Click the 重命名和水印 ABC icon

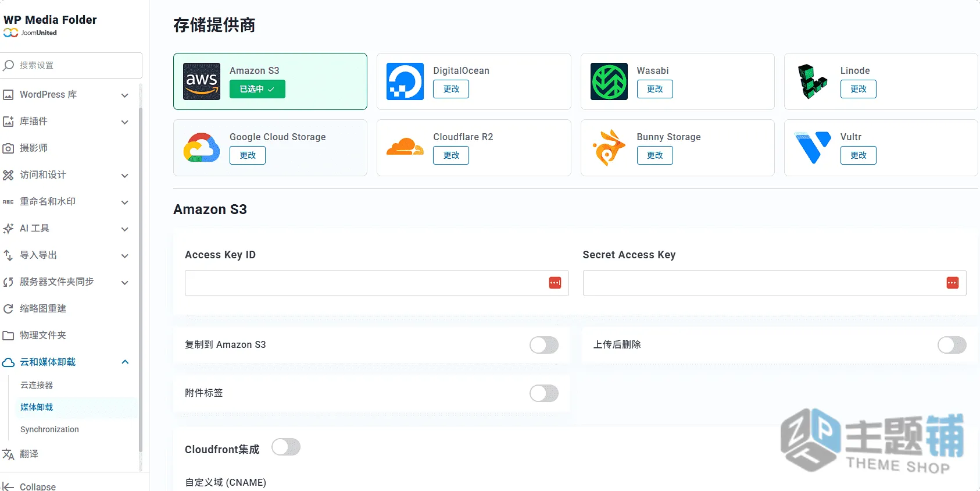pyautogui.click(x=8, y=202)
